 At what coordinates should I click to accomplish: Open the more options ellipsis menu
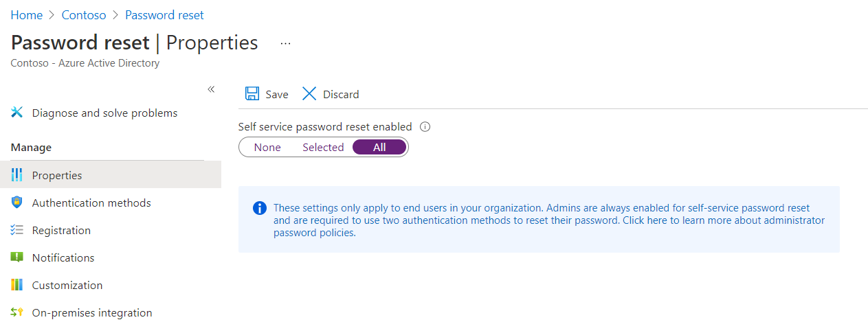tap(286, 43)
